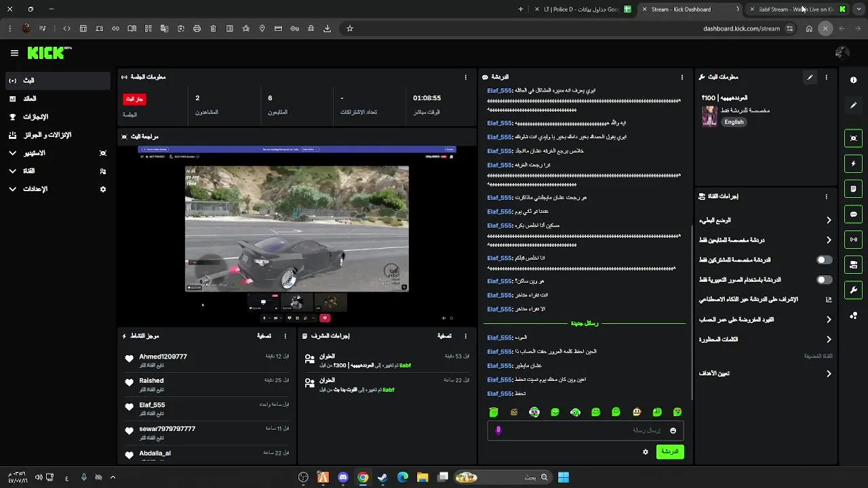The width and height of the screenshot is (868, 488).
Task: Open chat settings gear icon
Action: [646, 451]
